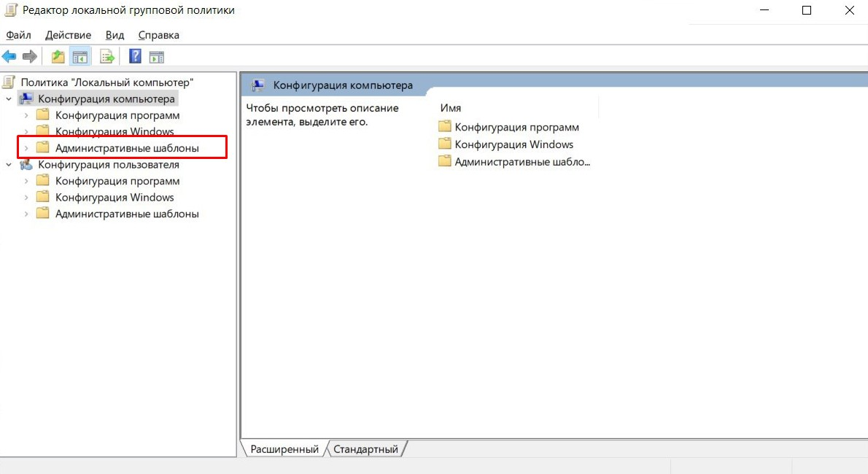This screenshot has width=868, height=474.
Task: Go forward with the gray right arrow
Action: (30, 56)
